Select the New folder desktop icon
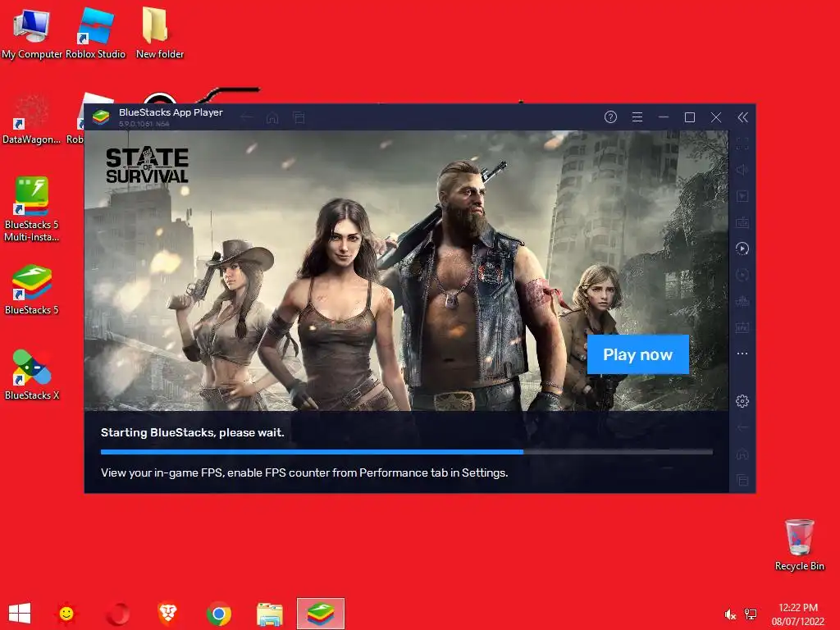 click(x=159, y=32)
